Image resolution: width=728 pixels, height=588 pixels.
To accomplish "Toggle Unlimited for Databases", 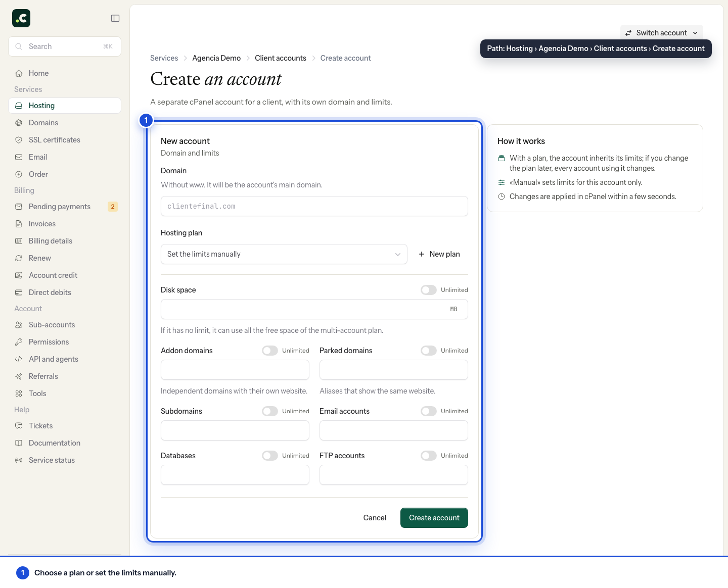I will [270, 456].
